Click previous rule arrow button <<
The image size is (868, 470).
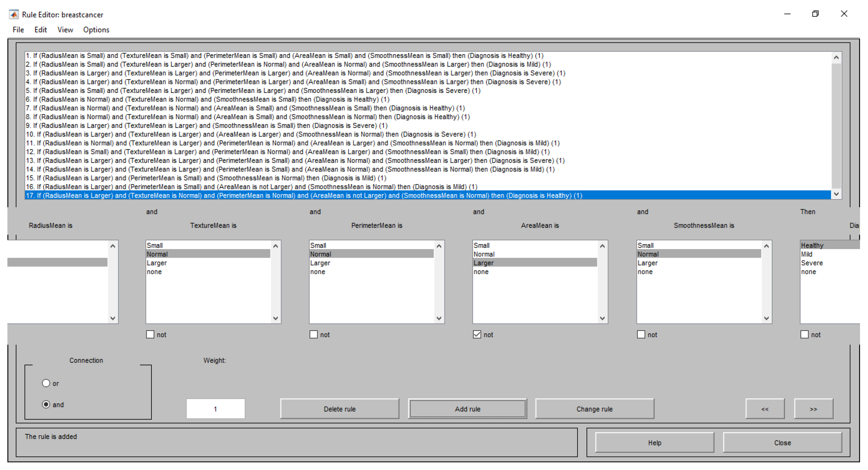coord(765,409)
